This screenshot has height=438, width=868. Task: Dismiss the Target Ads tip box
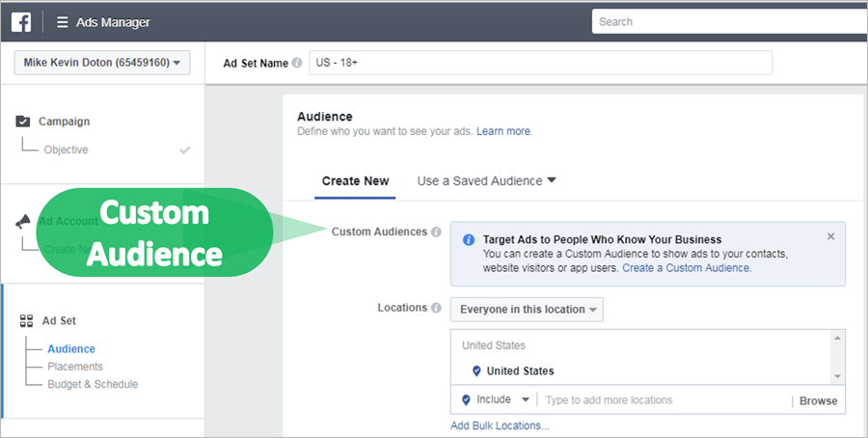[830, 236]
